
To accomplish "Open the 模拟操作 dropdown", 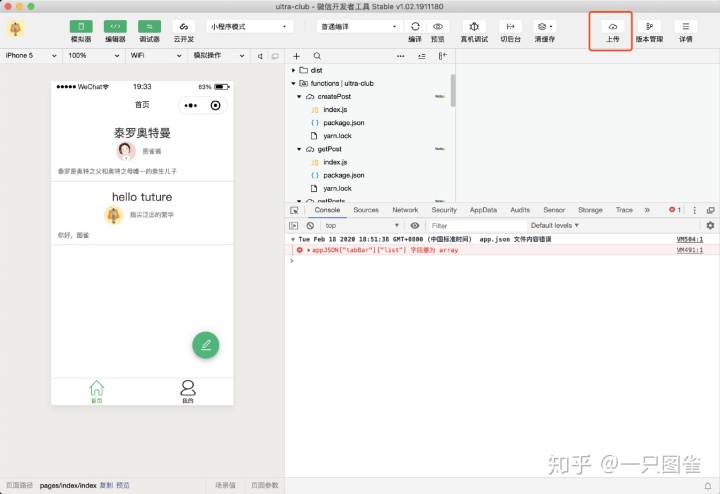I will [218, 56].
